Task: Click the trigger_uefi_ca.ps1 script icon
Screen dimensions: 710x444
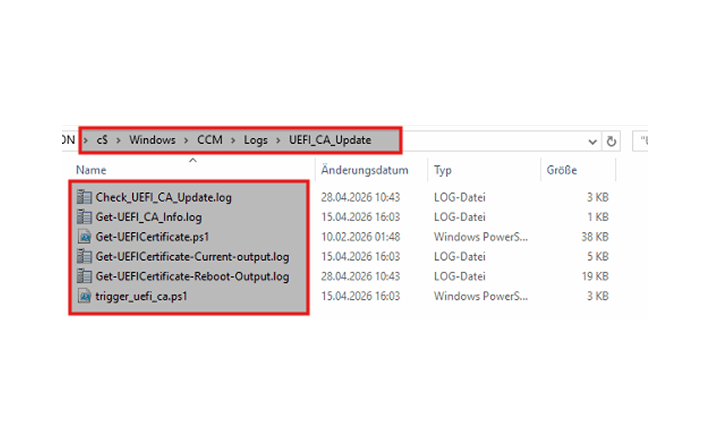Action: [84, 296]
